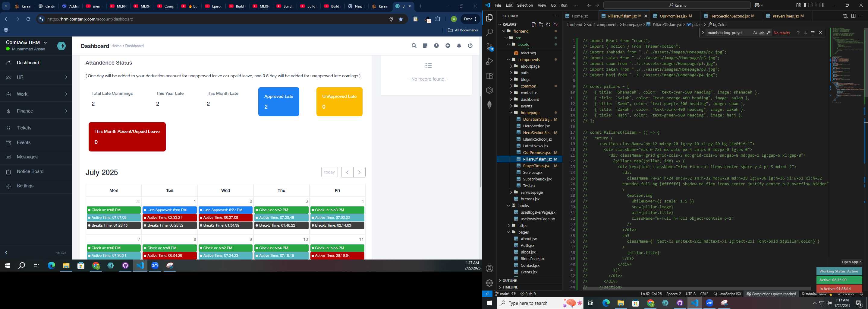Switch to the OurPromises.jsx editor tab
The height and width of the screenshot is (309, 868).
coord(673,16)
